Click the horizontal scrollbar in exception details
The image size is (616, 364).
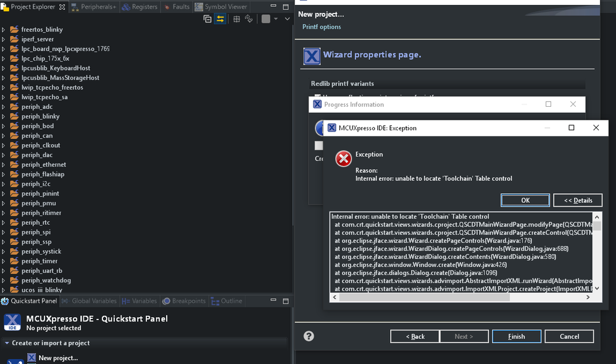[424, 297]
